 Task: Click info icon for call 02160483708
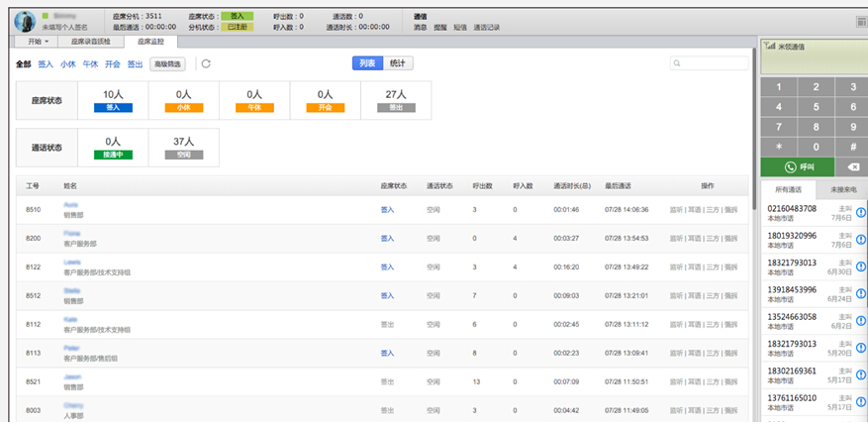[x=860, y=212]
